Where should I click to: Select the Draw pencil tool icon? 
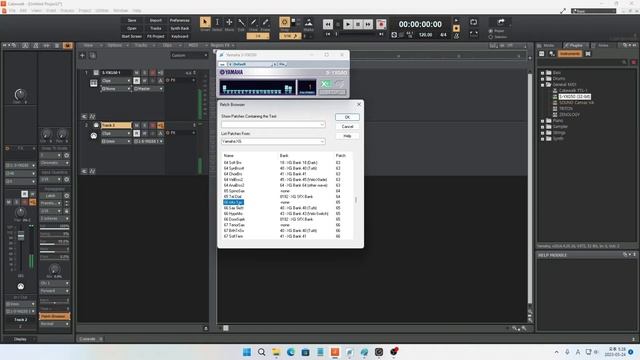coord(253,22)
